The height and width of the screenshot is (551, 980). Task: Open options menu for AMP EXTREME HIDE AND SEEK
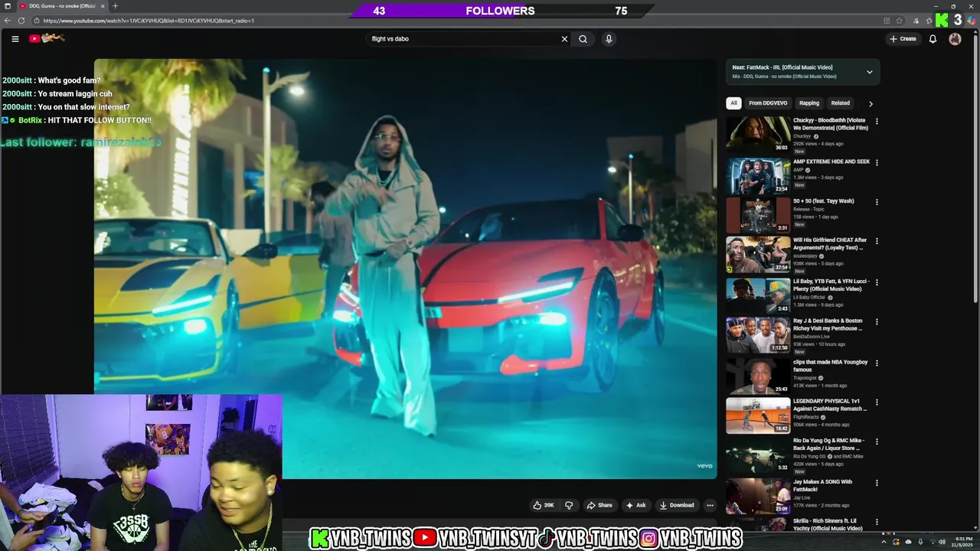[877, 162]
